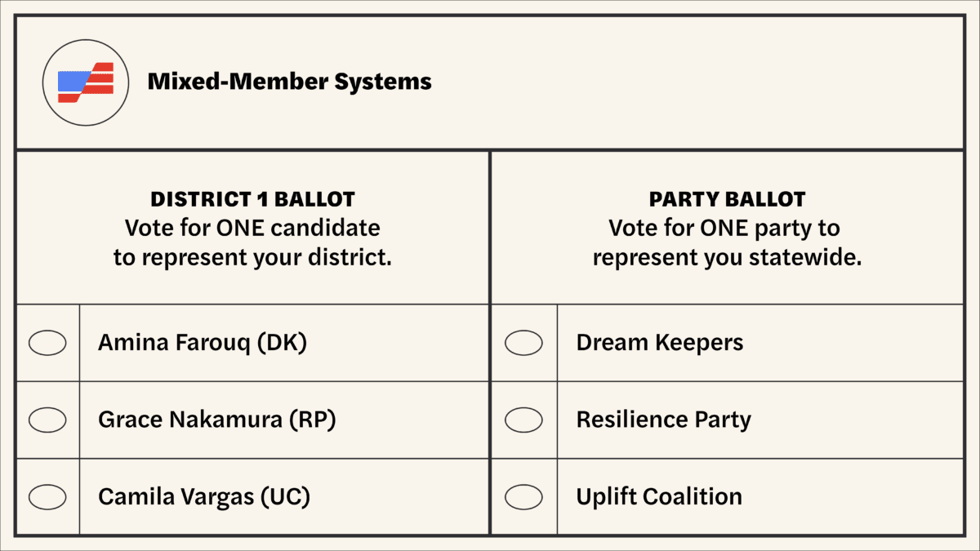Viewport: 980px width, 551px height.
Task: Select the oval for Amina Farouq (DK)
Action: (x=47, y=343)
